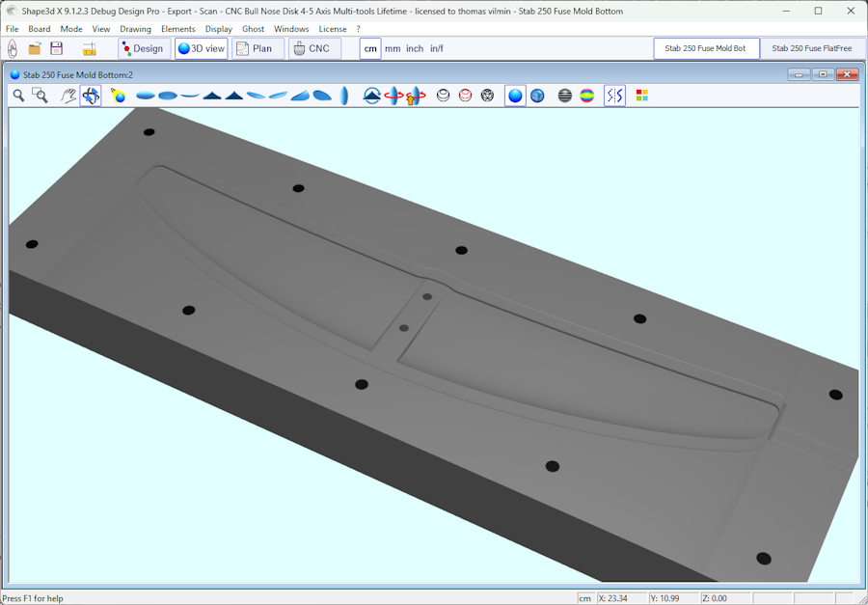Viewport: 868px width, 605px height.
Task: Click the four-color squares icon
Action: click(641, 96)
